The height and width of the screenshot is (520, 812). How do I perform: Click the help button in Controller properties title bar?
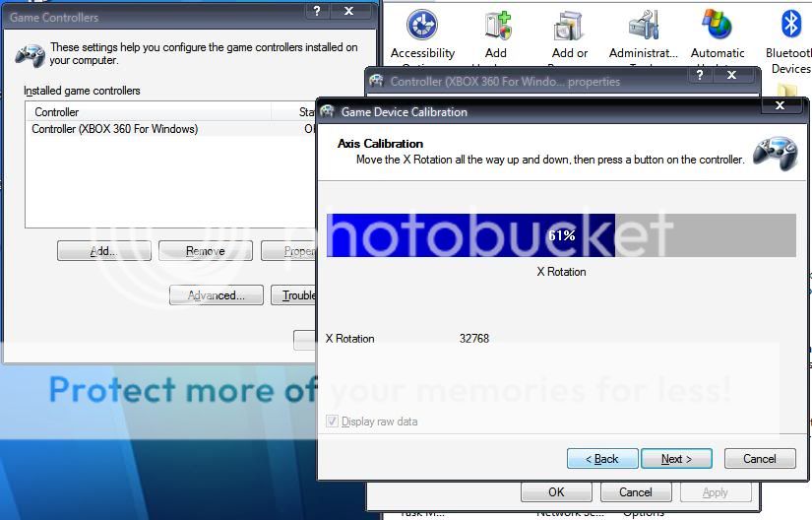[x=700, y=75]
